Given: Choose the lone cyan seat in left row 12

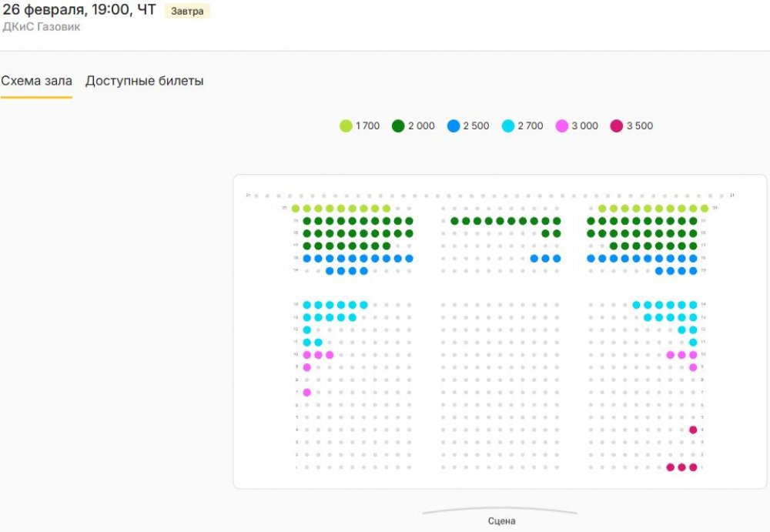Looking at the screenshot, I should (x=307, y=330).
